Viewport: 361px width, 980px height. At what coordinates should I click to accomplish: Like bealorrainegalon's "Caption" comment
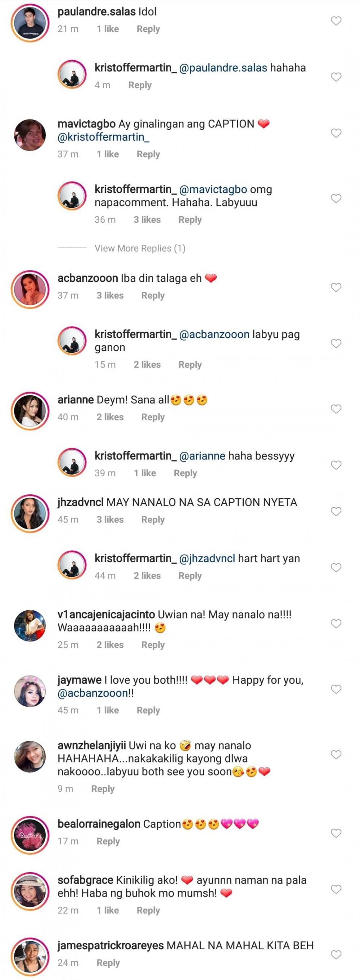[336, 834]
